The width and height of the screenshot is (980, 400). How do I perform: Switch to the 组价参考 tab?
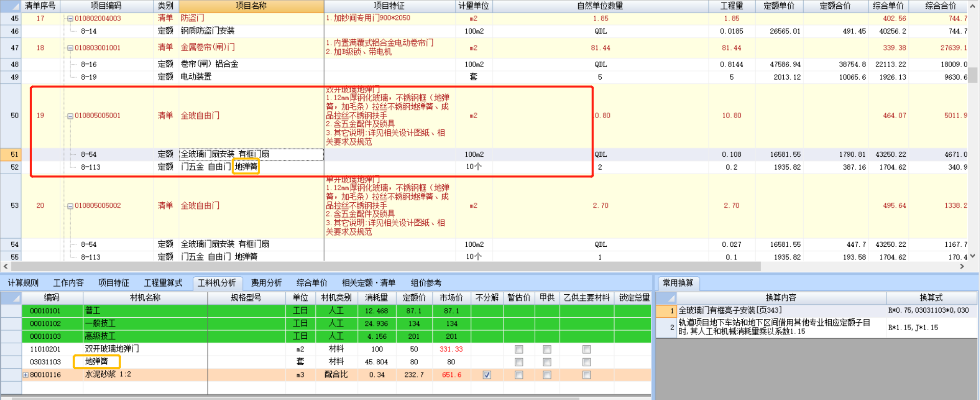click(x=426, y=283)
